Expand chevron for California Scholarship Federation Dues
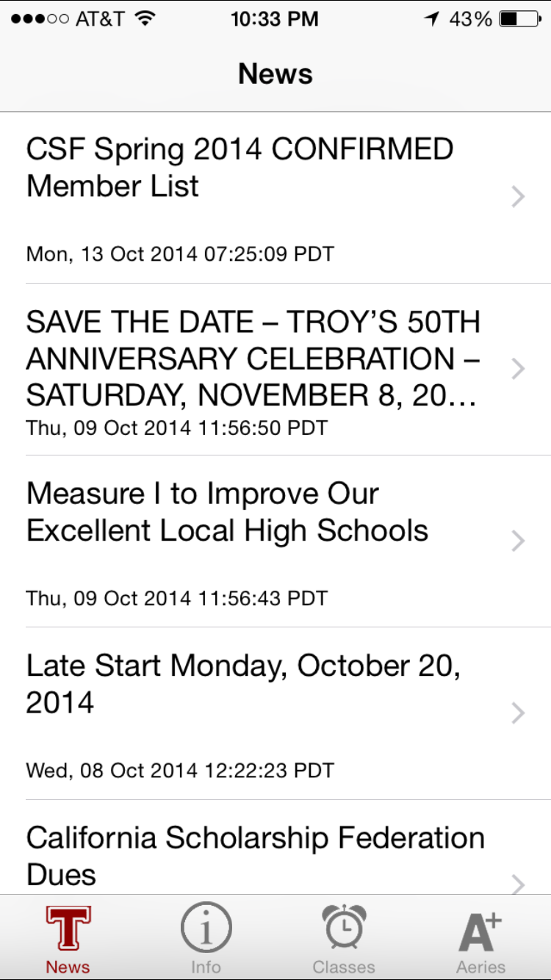This screenshot has width=551, height=980. [x=519, y=884]
